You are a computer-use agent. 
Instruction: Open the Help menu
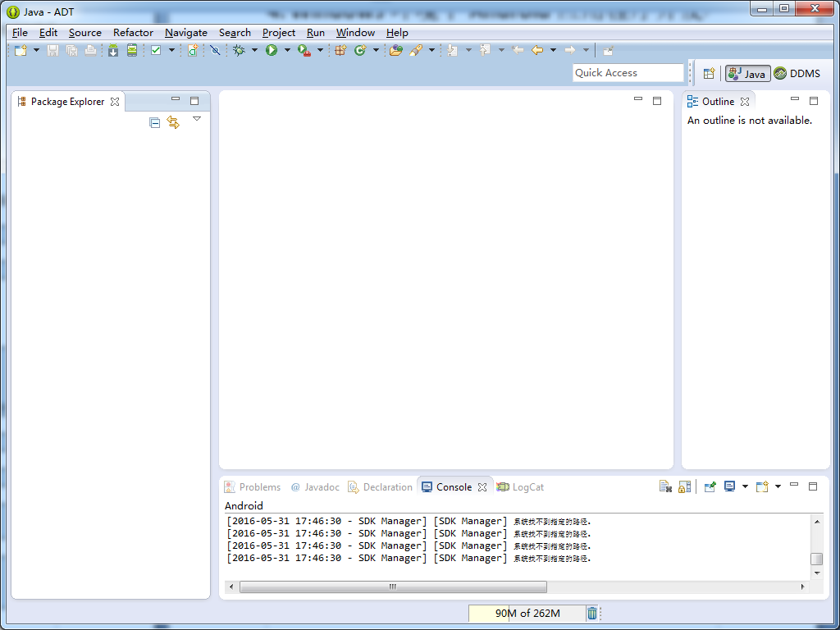(x=397, y=33)
